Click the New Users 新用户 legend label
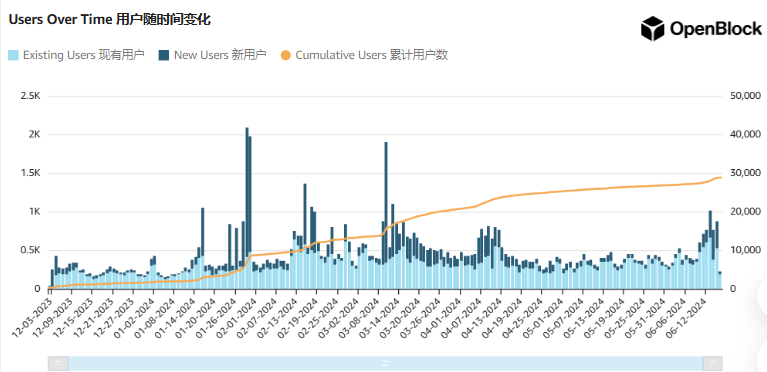The image size is (767, 372). point(220,55)
